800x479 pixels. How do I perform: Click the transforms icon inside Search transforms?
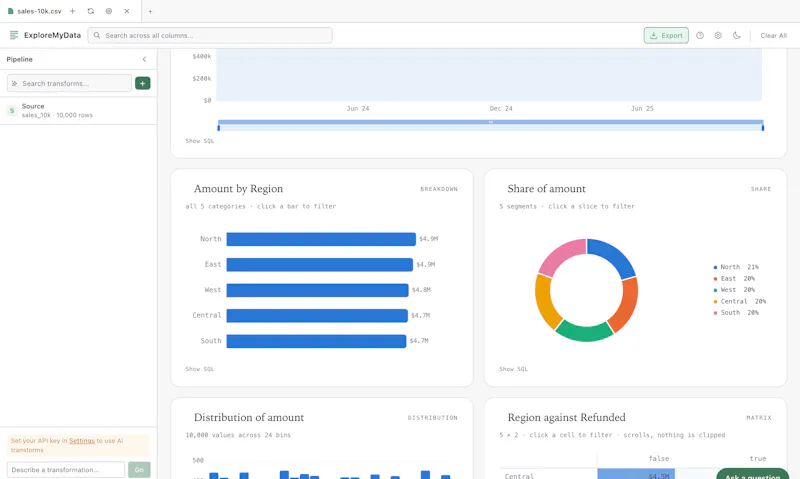point(14,83)
